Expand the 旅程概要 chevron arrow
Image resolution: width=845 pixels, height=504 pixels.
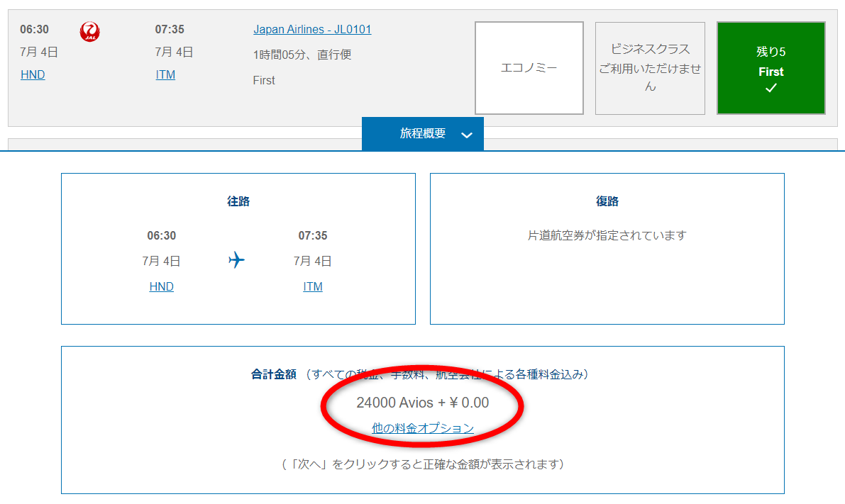point(467,135)
